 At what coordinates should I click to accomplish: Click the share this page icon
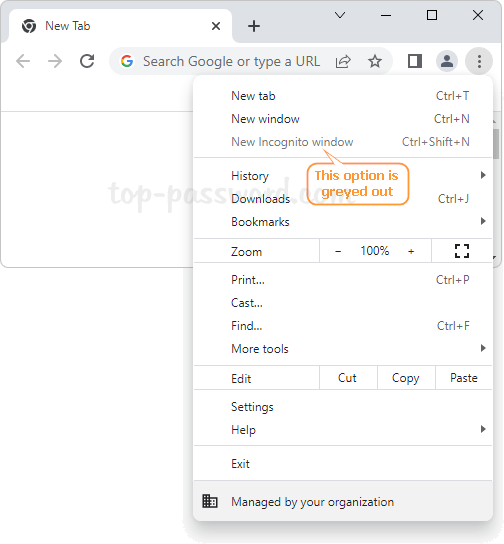click(343, 61)
